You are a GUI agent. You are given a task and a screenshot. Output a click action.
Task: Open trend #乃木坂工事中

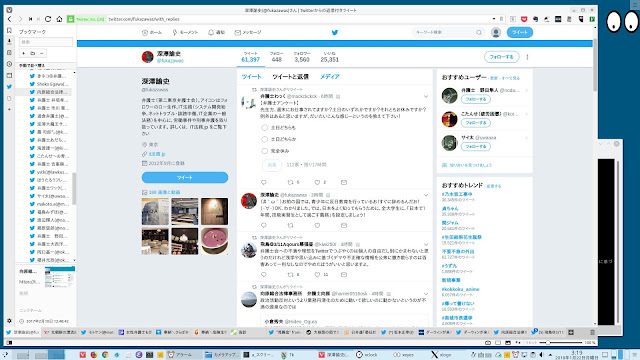457,194
